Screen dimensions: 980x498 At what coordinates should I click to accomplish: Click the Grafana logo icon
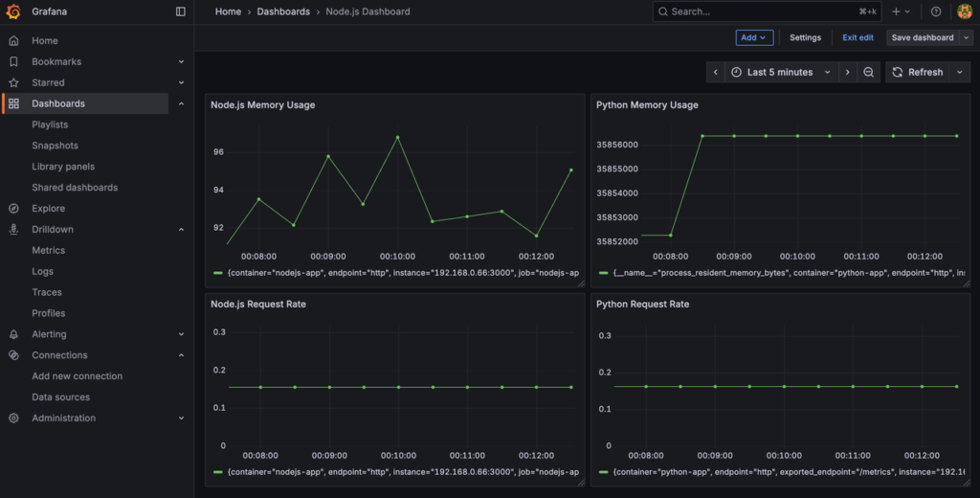(13, 11)
